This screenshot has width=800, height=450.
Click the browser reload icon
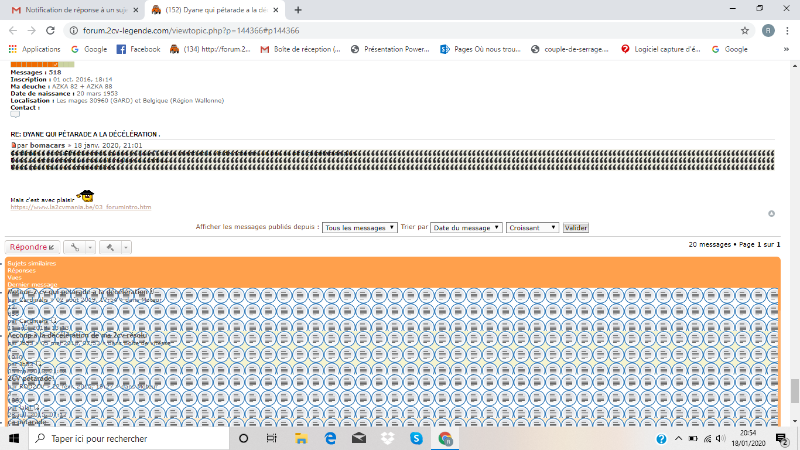point(52,30)
